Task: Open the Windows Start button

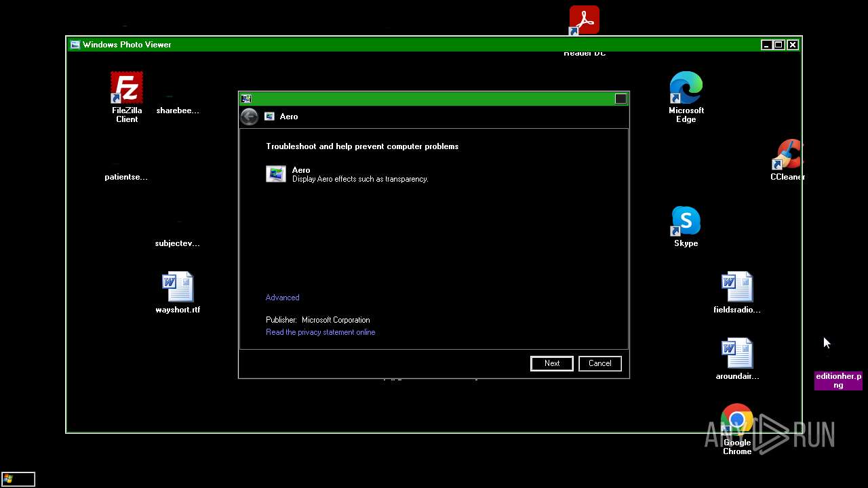Action: (x=18, y=479)
